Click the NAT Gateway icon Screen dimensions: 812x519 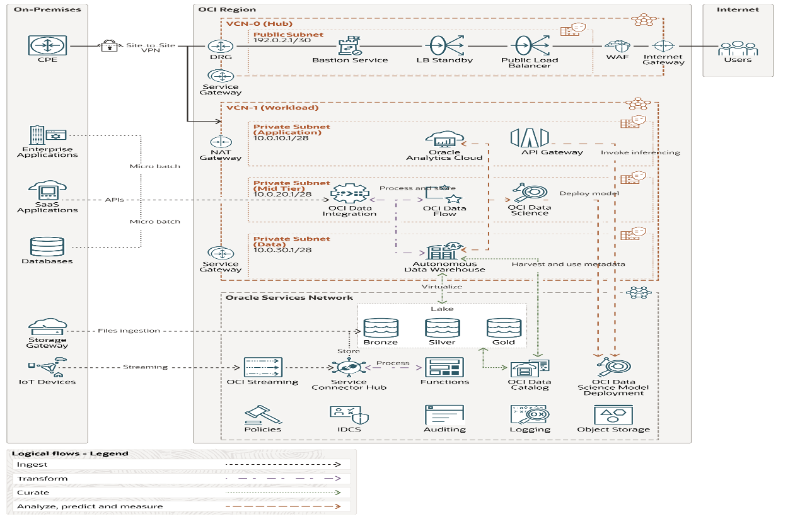click(x=221, y=141)
